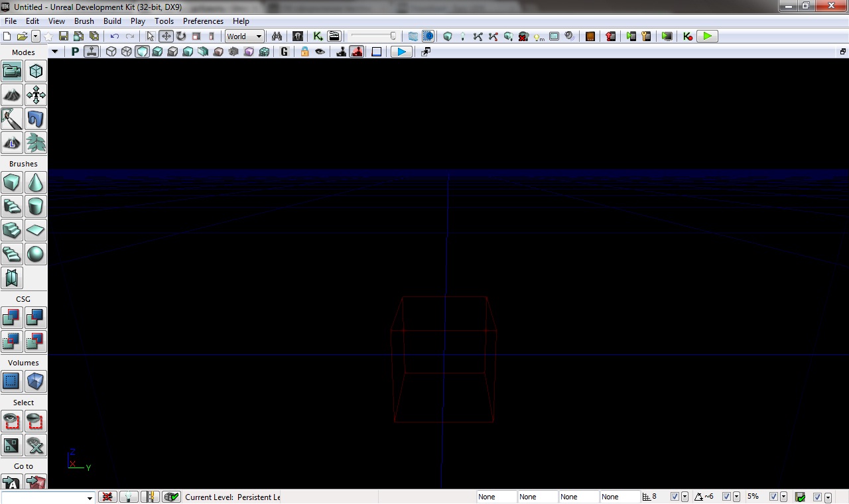Click the CSG Add icon

pyautogui.click(x=11, y=318)
